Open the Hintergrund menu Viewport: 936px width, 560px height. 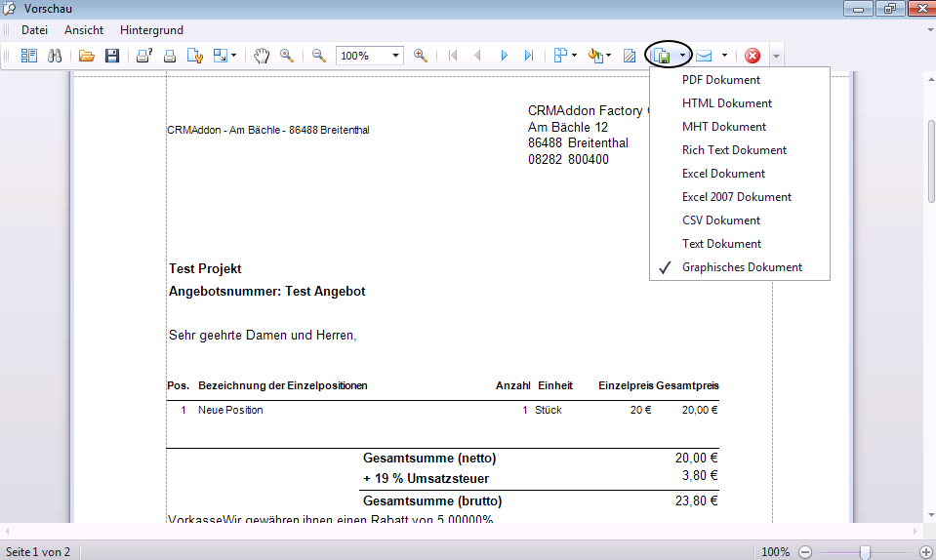(151, 30)
